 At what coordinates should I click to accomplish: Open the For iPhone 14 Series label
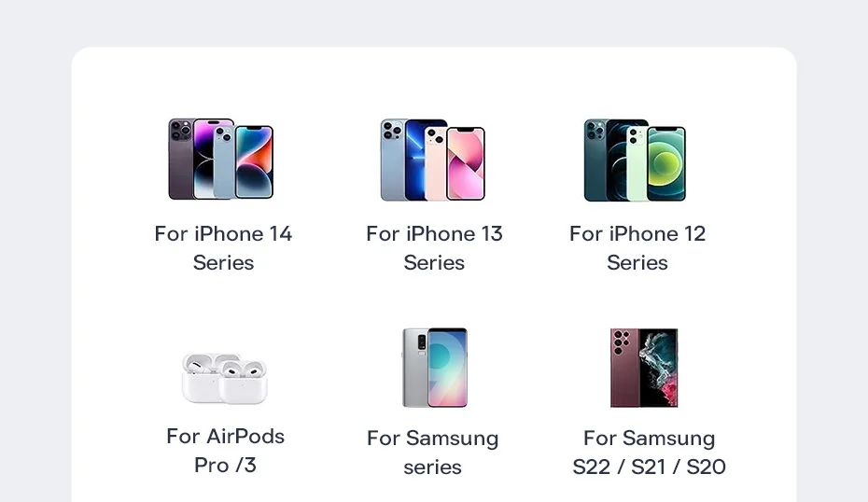point(223,248)
